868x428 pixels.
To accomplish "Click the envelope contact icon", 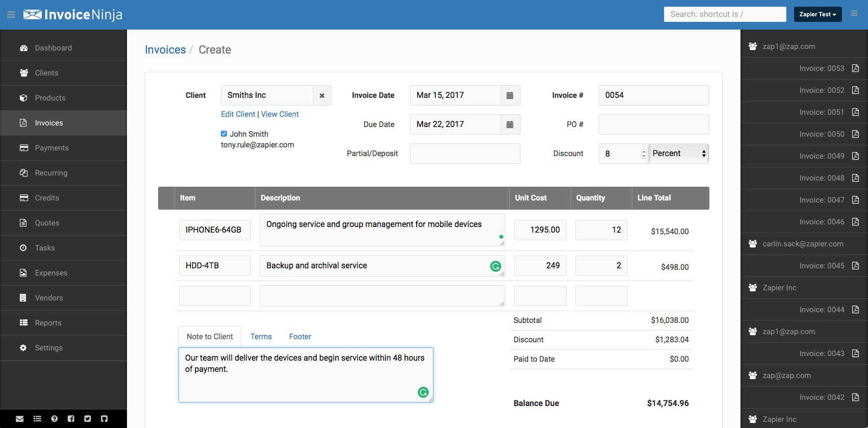I will (x=19, y=419).
